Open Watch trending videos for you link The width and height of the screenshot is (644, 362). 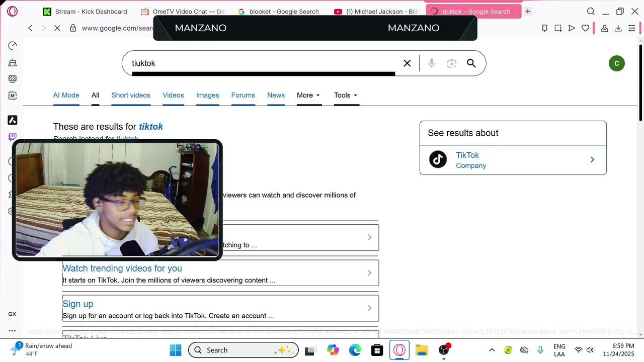pyautogui.click(x=122, y=268)
